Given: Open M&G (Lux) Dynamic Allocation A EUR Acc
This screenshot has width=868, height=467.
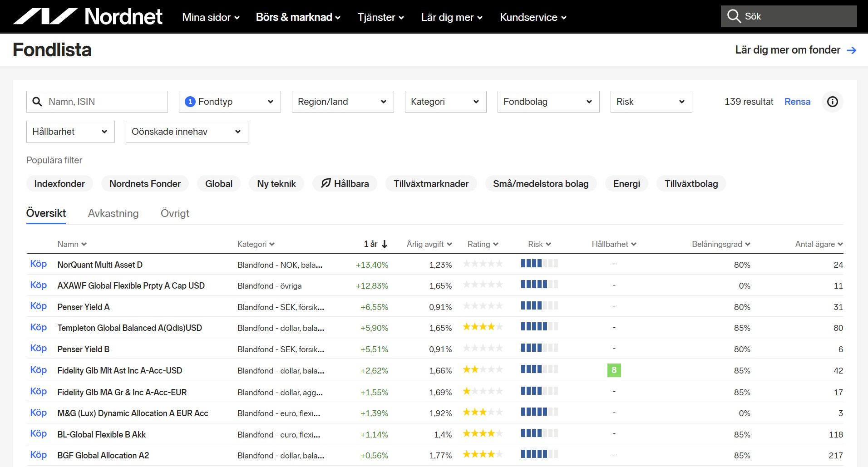Looking at the screenshot, I should [x=133, y=413].
